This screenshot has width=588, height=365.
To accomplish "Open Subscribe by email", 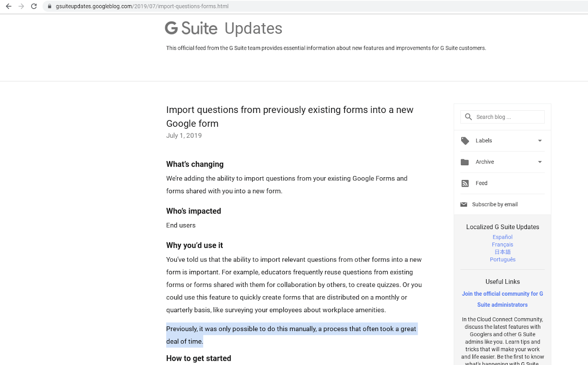I will [495, 204].
